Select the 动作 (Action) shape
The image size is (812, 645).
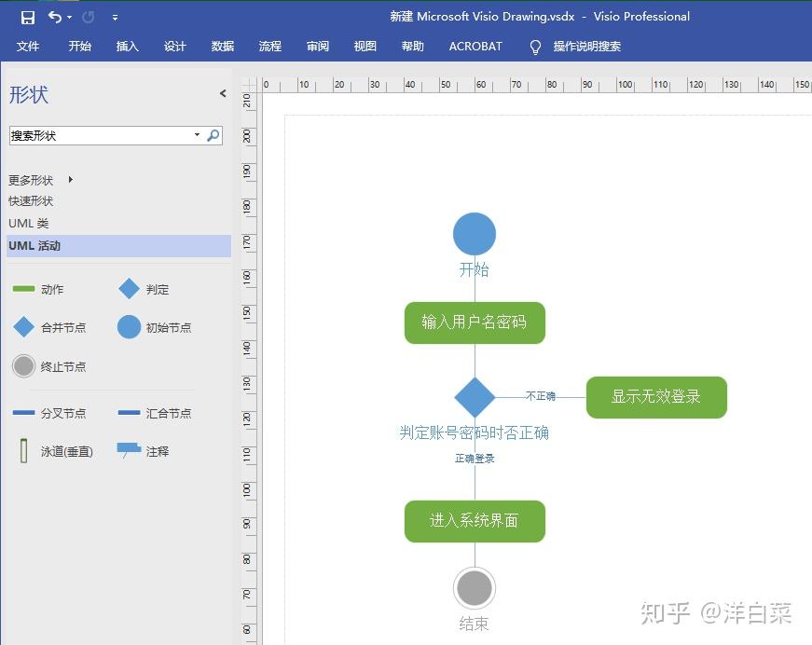click(41, 289)
